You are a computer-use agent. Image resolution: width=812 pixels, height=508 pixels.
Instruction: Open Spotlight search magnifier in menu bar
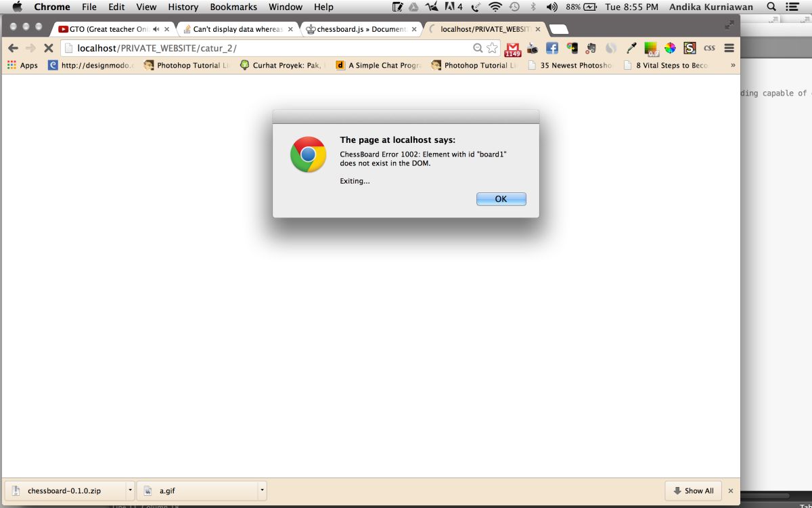pos(771,7)
